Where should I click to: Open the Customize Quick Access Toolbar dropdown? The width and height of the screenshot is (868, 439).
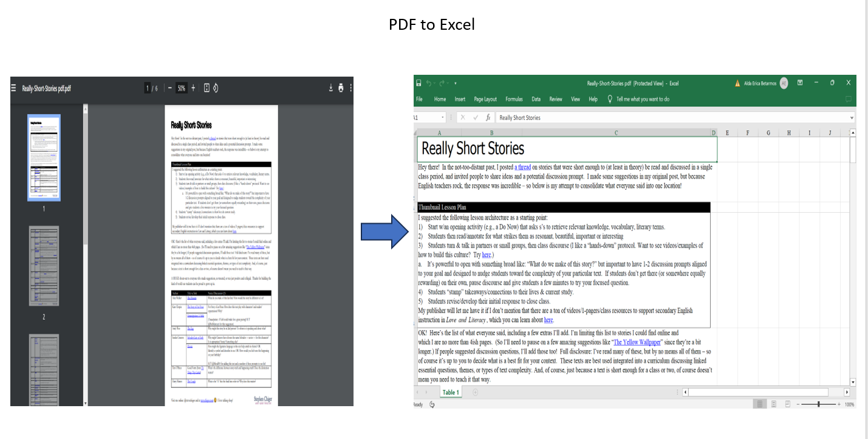point(455,83)
